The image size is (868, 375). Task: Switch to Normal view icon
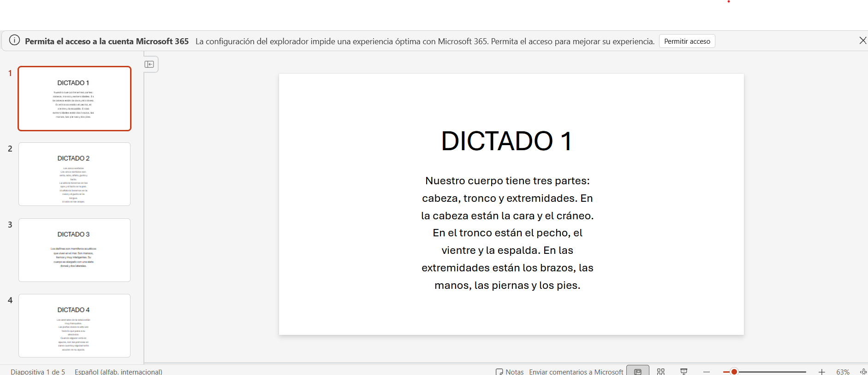click(637, 371)
